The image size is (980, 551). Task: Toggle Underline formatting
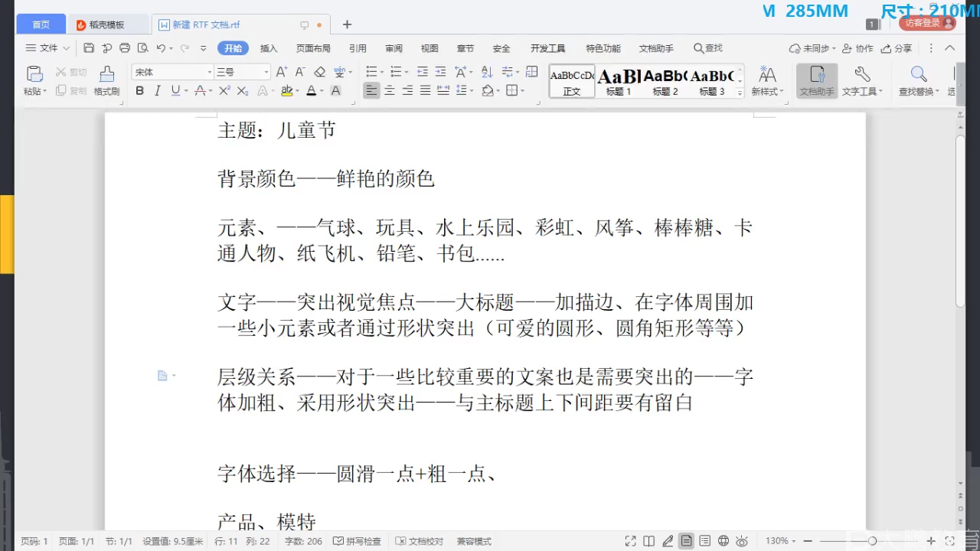tap(175, 90)
